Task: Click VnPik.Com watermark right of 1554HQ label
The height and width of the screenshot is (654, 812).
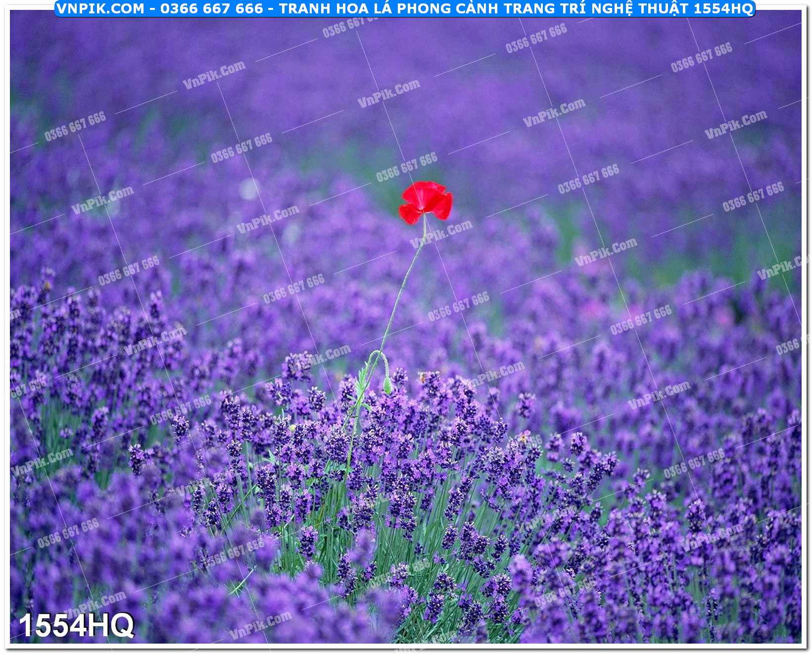Action: 261,625
